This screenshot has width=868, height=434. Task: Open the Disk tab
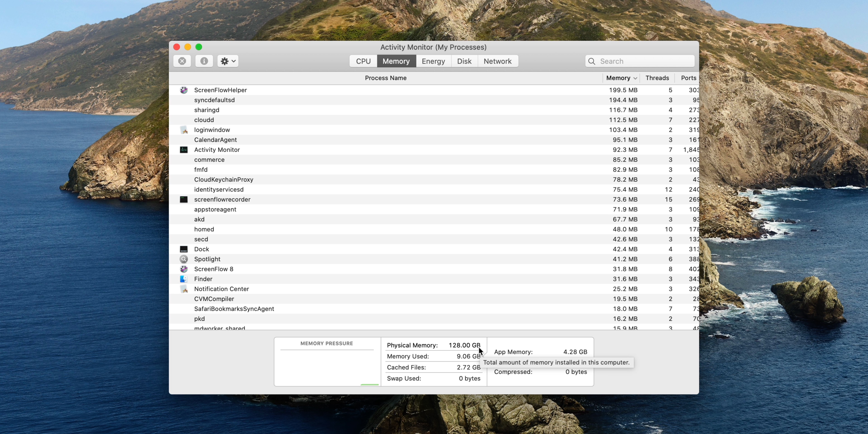tap(464, 61)
